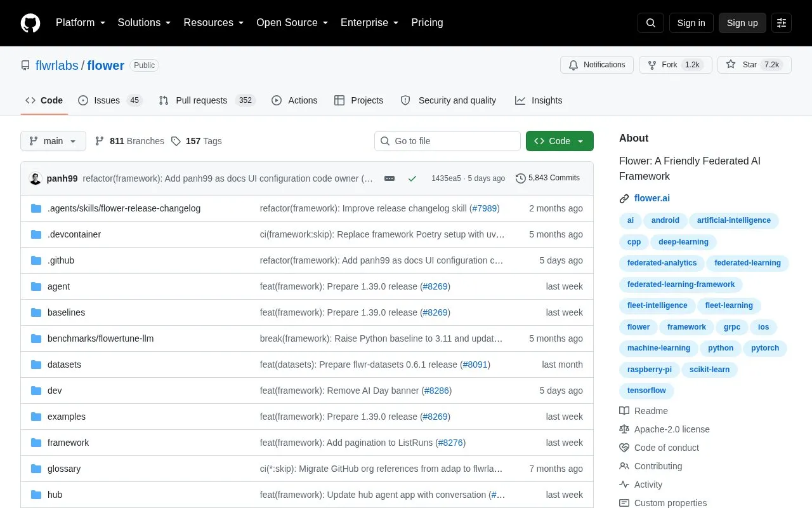Screen dimensions: 812x508
Task: Click the Sign in button
Action: click(691, 23)
